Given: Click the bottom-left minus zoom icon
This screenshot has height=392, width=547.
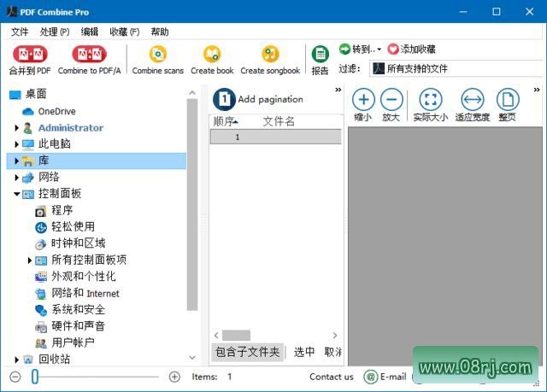Looking at the screenshot, I should coord(15,377).
